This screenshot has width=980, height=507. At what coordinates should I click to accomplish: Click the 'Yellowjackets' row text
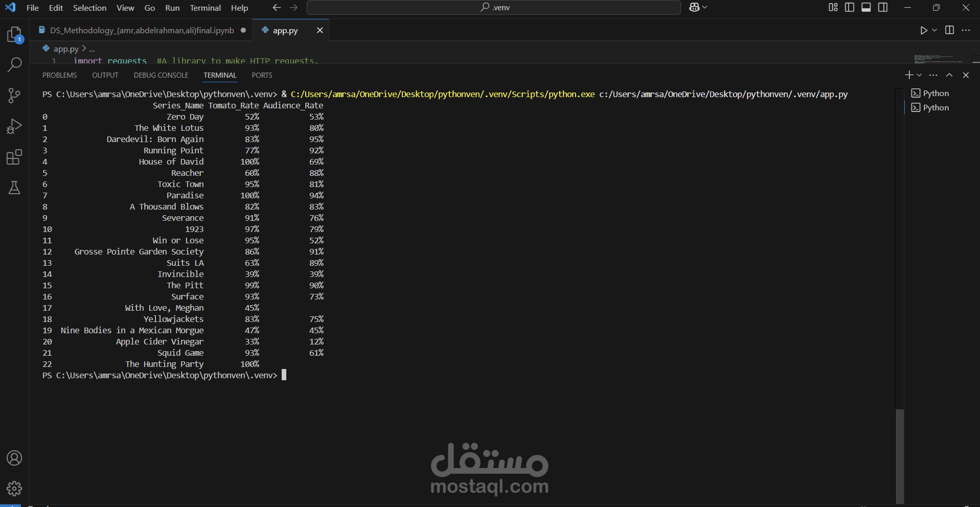(173, 319)
